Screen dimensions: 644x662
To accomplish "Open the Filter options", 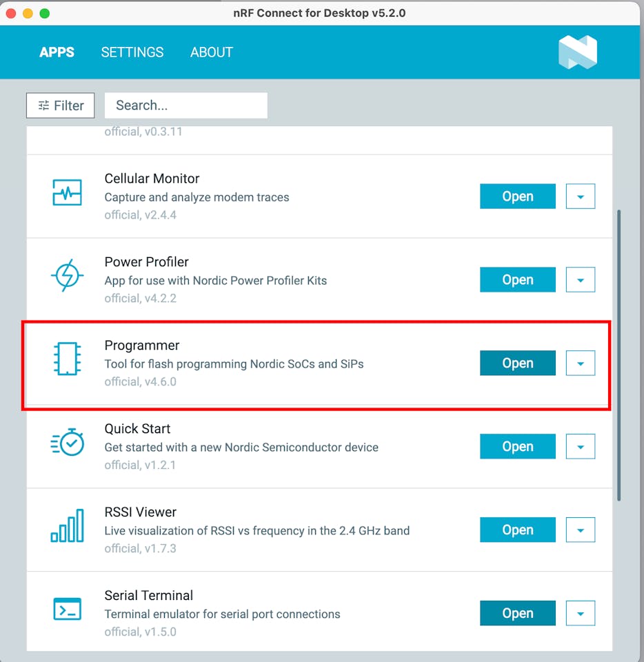I will click(x=61, y=106).
